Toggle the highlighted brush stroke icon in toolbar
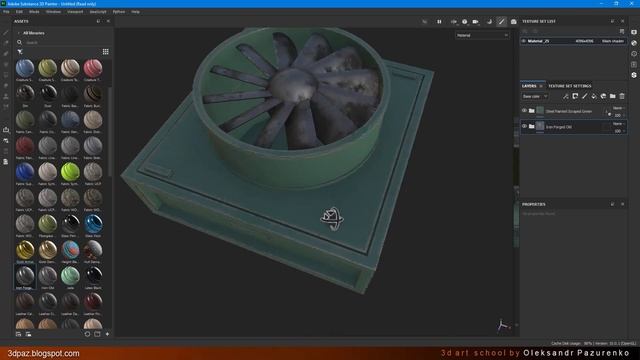This screenshot has width=640, height=360. [x=502, y=22]
